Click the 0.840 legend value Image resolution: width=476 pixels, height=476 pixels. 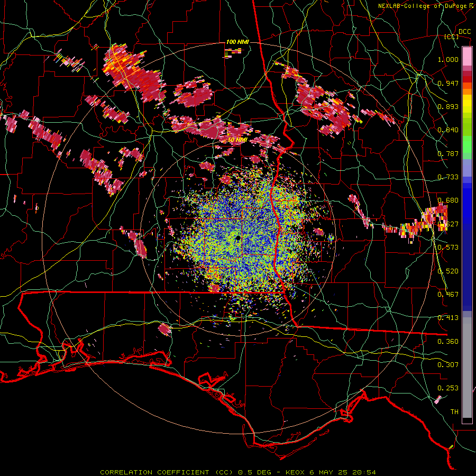coord(448,130)
